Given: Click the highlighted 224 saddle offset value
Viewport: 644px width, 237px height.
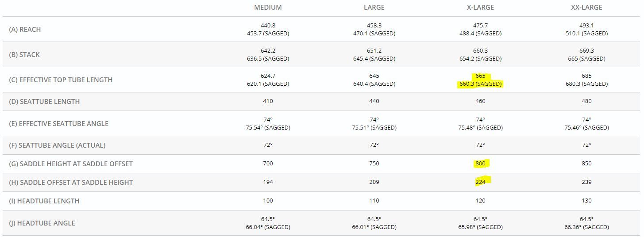Looking at the screenshot, I should [480, 182].
